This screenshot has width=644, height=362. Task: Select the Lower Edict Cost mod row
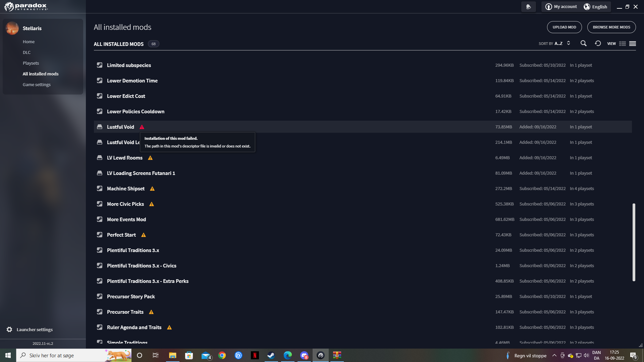tap(363, 96)
